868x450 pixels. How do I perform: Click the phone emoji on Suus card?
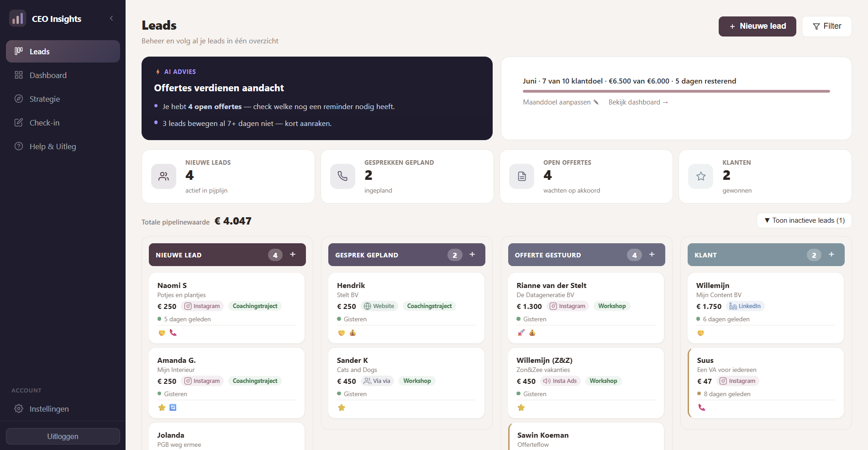click(x=702, y=408)
